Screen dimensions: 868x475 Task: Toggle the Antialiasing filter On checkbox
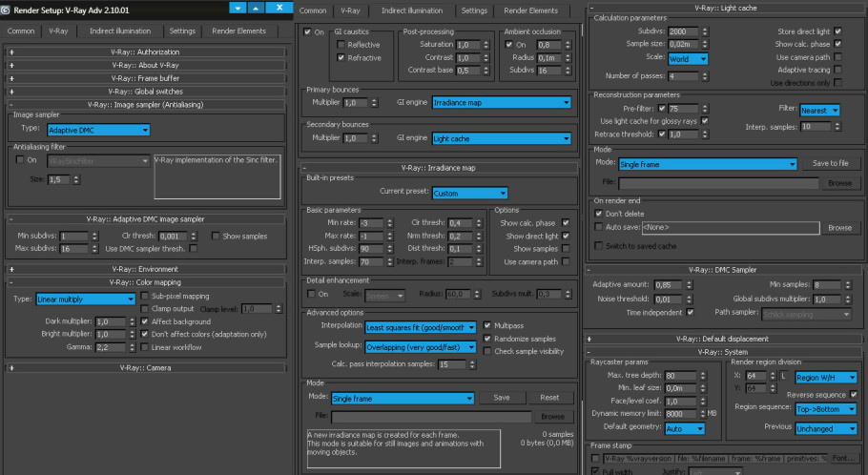click(x=20, y=160)
